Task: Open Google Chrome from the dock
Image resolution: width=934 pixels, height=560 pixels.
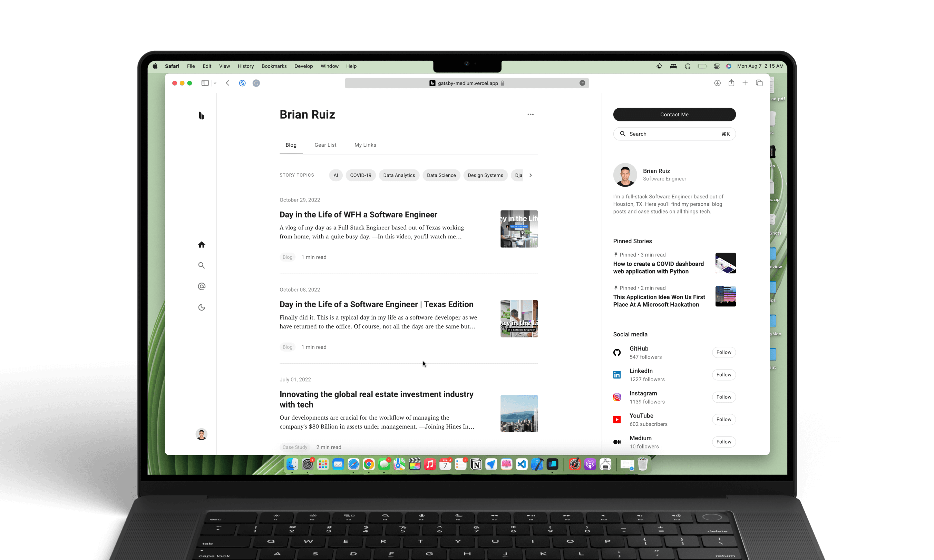Action: pyautogui.click(x=369, y=464)
